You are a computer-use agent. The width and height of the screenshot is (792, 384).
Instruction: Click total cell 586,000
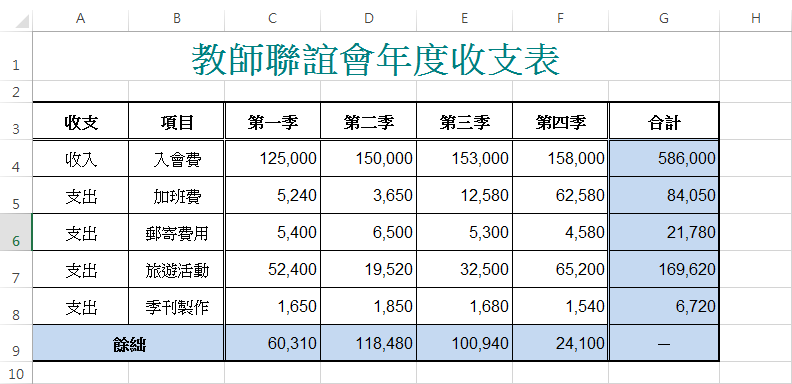(x=664, y=159)
